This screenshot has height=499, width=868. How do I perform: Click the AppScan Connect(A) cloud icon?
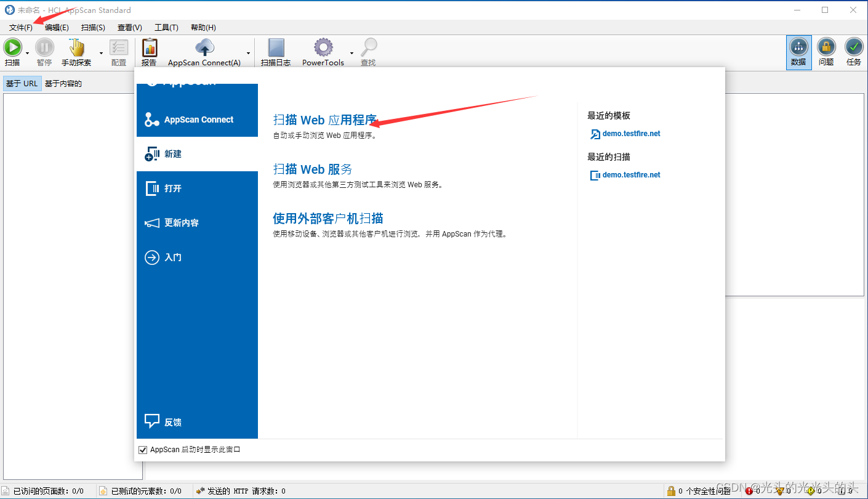pos(204,47)
